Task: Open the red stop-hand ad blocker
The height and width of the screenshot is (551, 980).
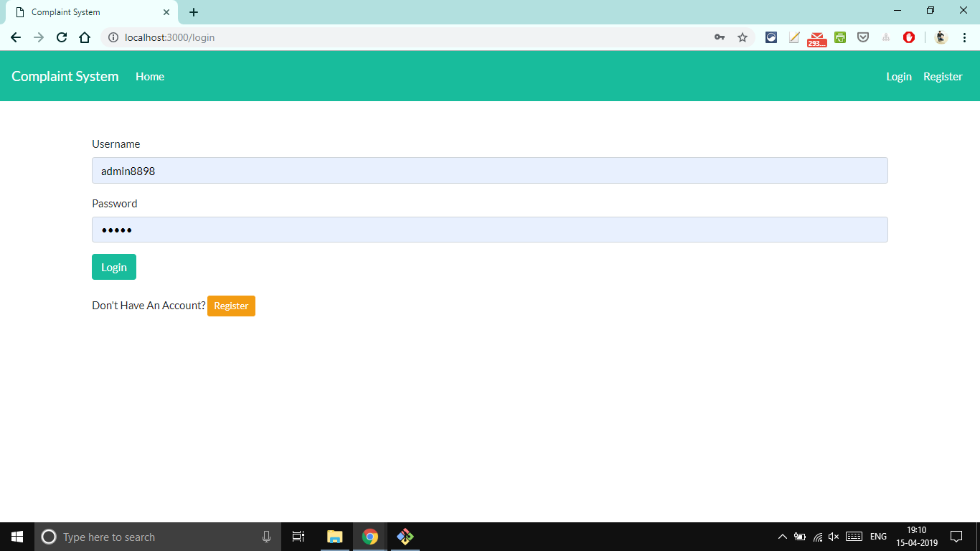Action: [909, 37]
